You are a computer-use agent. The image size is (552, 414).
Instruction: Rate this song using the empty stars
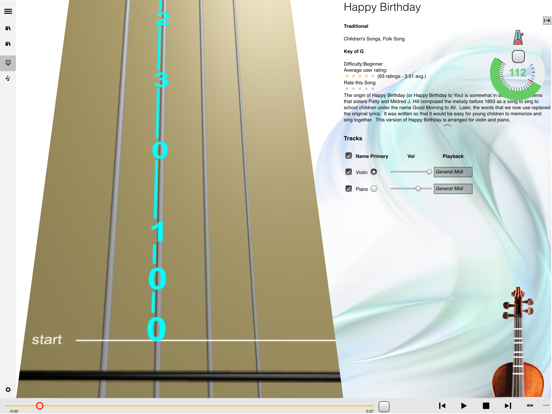(x=359, y=89)
